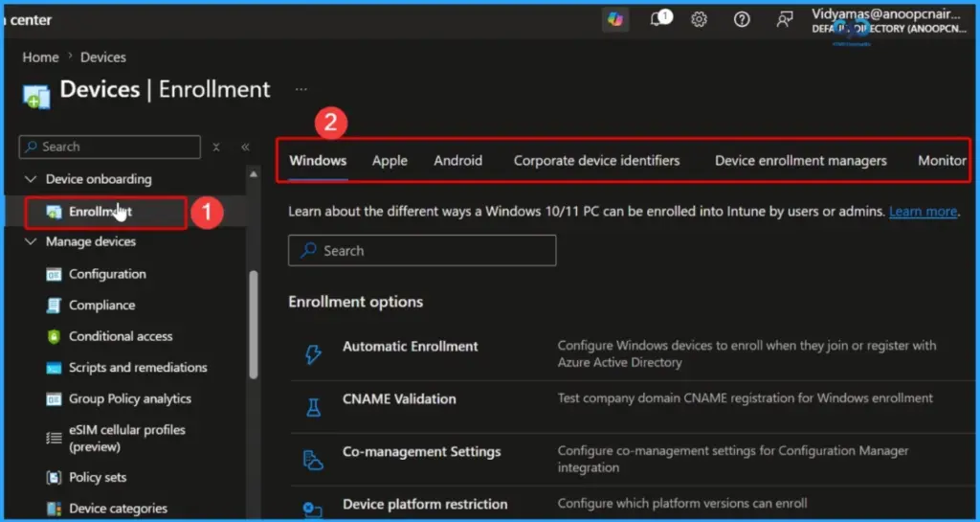980x522 pixels.
Task: Click the Devices Enrollment page icon
Action: tap(36, 96)
